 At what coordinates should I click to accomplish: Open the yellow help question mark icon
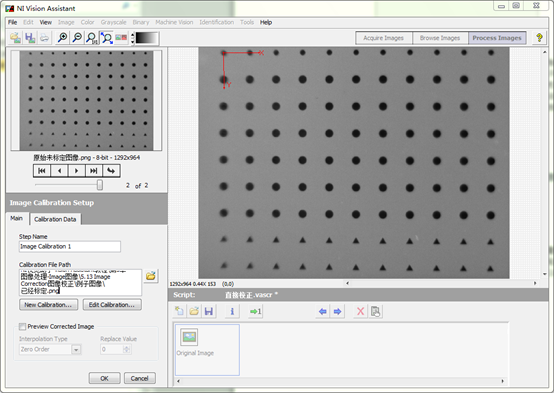pyautogui.click(x=539, y=38)
